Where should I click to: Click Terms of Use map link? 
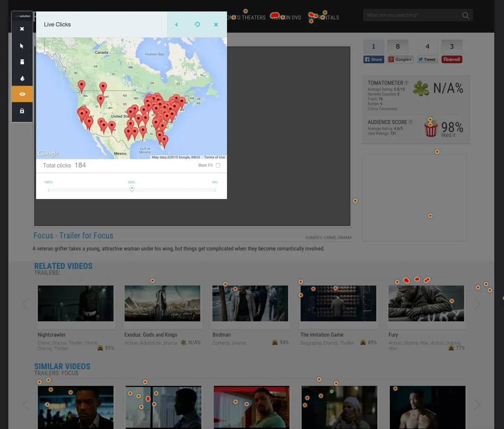214,157
